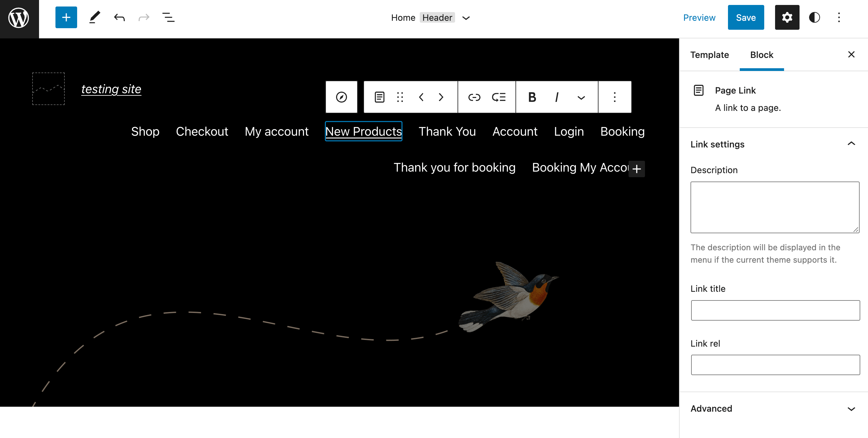Click the Save button
868x438 pixels.
click(745, 18)
